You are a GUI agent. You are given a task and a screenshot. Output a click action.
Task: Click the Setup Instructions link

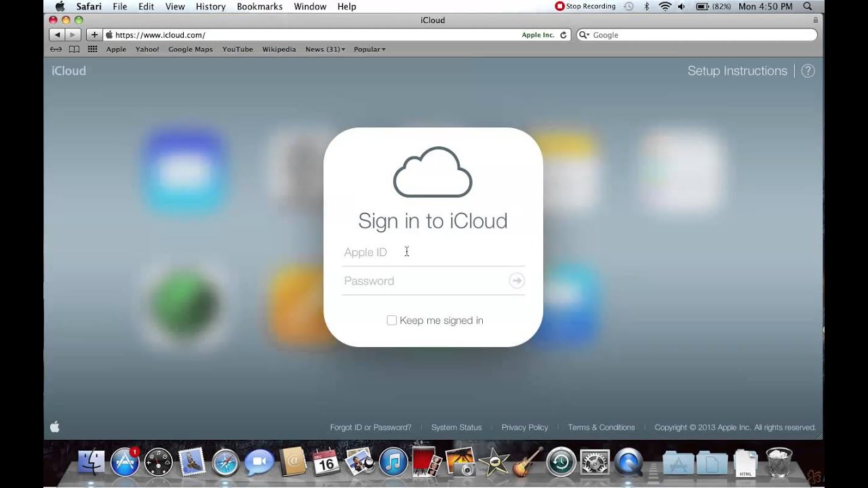[x=737, y=71]
